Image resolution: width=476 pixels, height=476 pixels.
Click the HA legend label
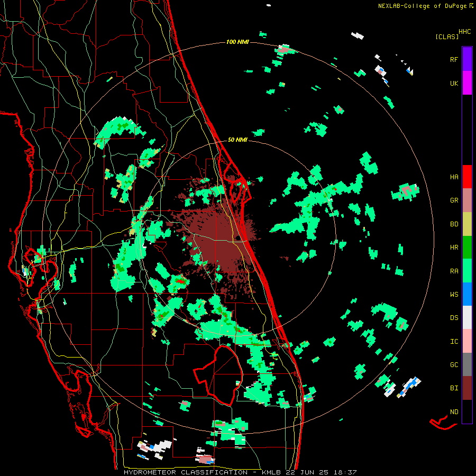tap(454, 177)
